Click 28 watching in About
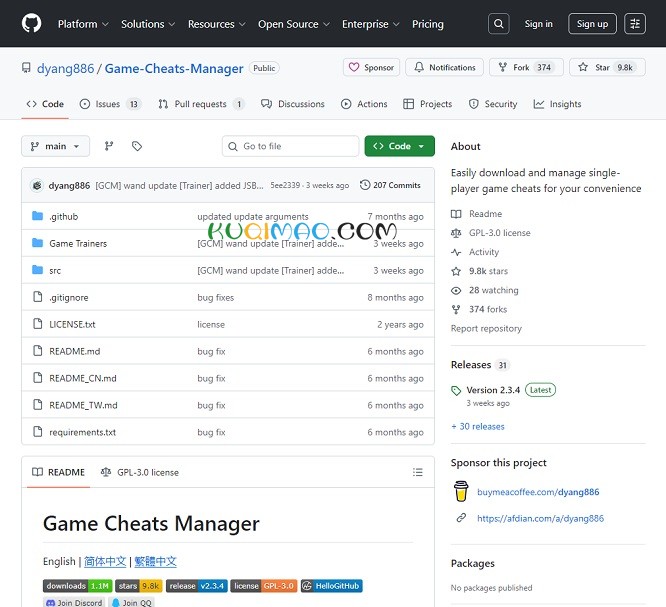 pyautogui.click(x=494, y=290)
